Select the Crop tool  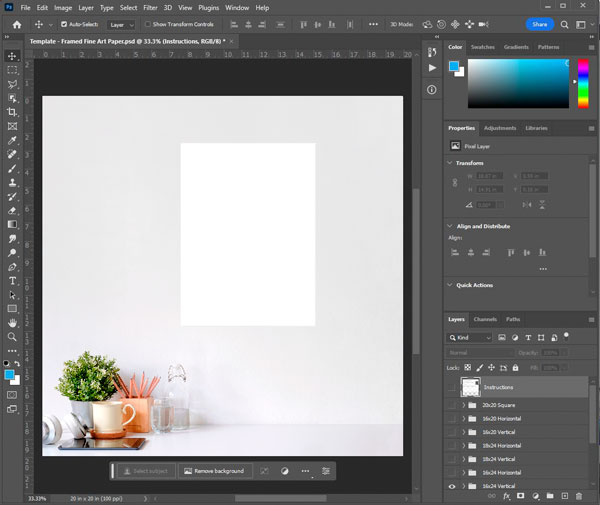[12, 112]
